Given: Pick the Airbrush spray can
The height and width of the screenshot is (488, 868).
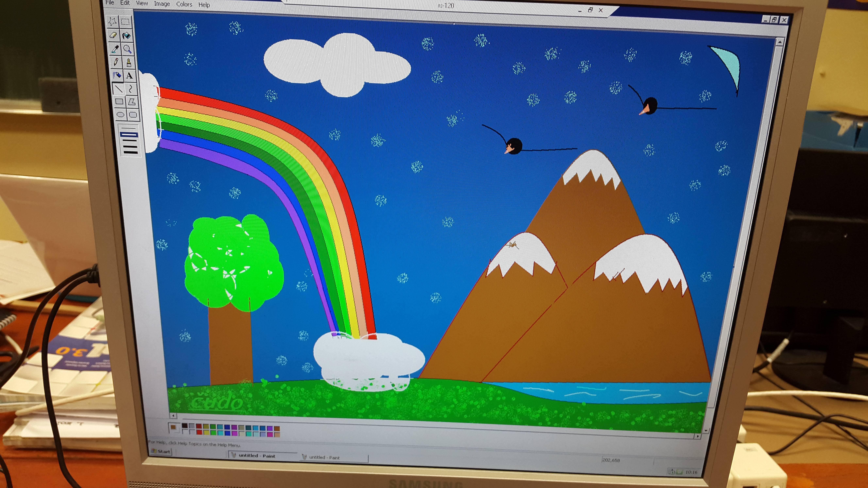Looking at the screenshot, I should pos(117,75).
